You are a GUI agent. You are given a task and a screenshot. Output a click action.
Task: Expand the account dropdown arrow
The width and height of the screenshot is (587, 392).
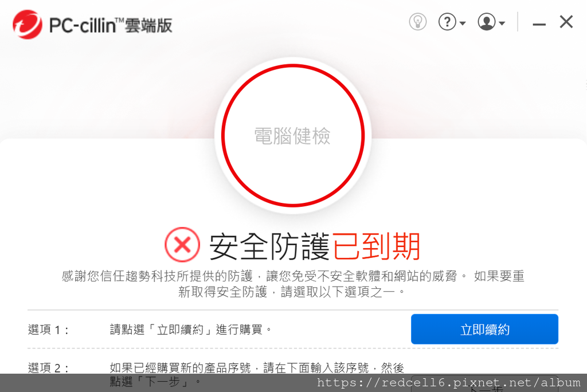pos(502,23)
